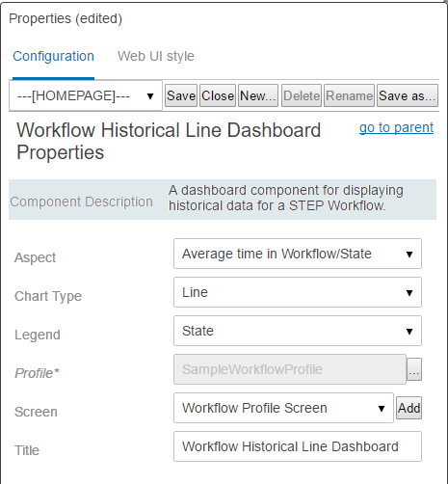This screenshot has width=448, height=484.
Task: Switch to the Web UI style tab
Action: (x=156, y=56)
